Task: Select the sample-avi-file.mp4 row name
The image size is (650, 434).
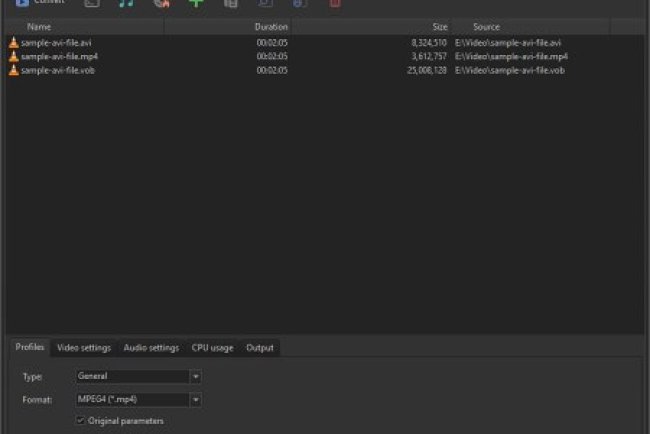Action: pyautogui.click(x=59, y=56)
